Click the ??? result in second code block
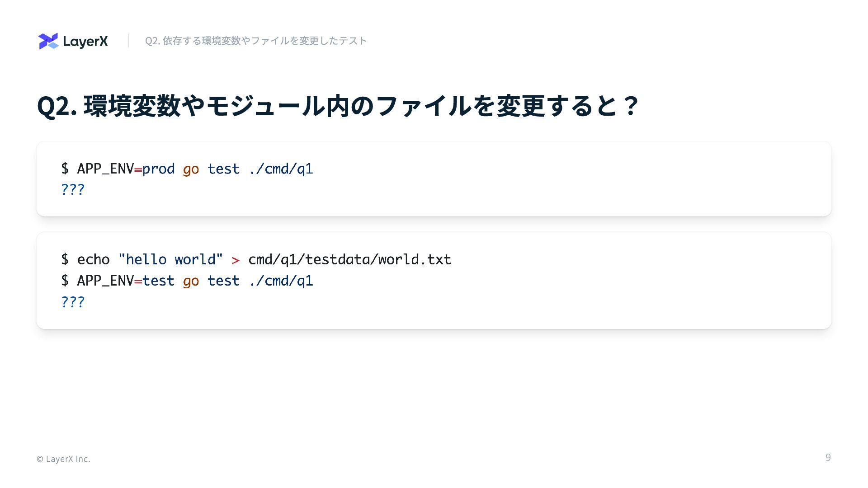The width and height of the screenshot is (868, 488). click(x=73, y=302)
